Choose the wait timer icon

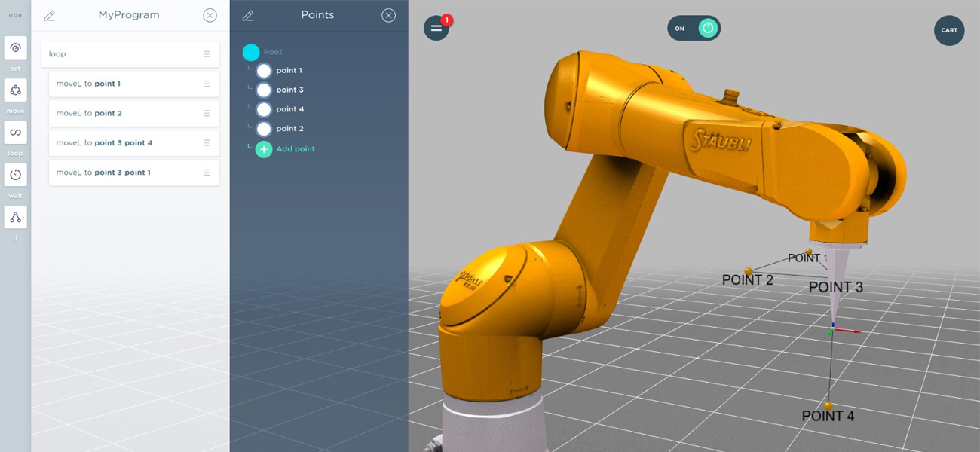coord(15,175)
